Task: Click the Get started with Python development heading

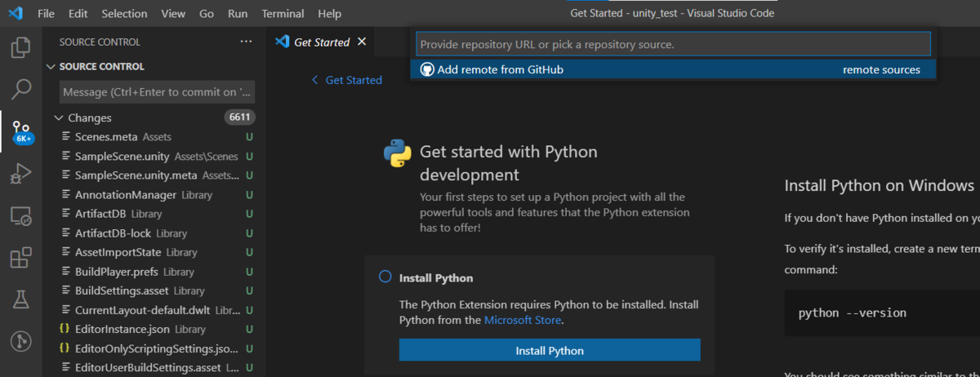Action: tap(509, 163)
